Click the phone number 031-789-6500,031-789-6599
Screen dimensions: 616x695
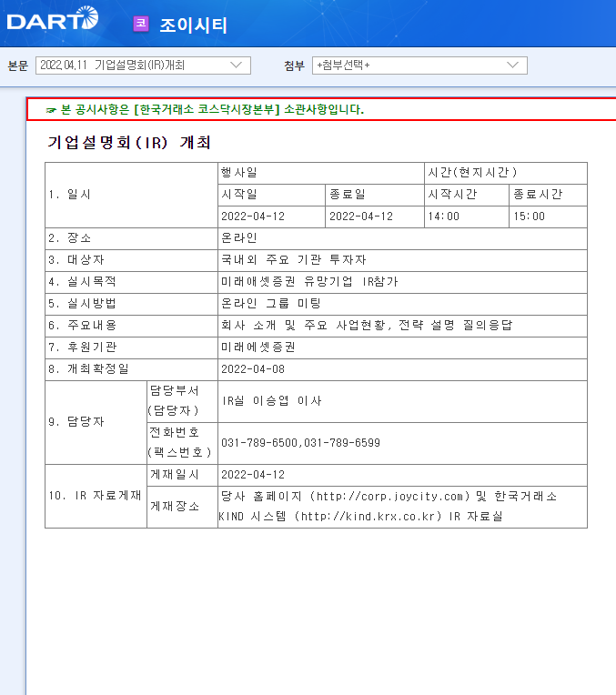click(x=300, y=443)
